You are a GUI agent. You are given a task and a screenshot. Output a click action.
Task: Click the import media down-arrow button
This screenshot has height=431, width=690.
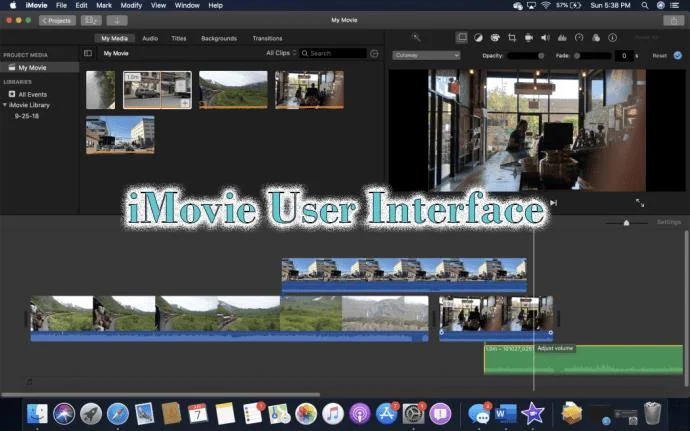(117, 21)
